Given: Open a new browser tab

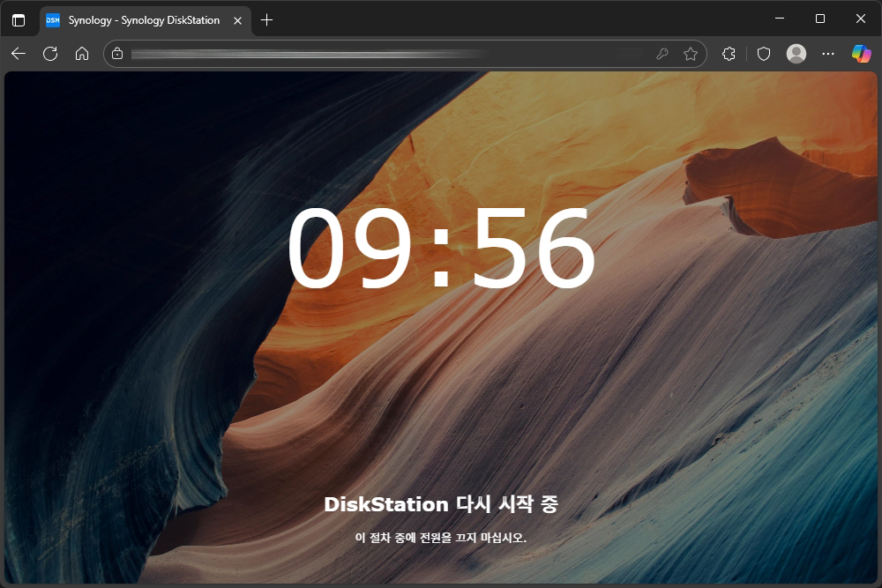Looking at the screenshot, I should tap(266, 20).
